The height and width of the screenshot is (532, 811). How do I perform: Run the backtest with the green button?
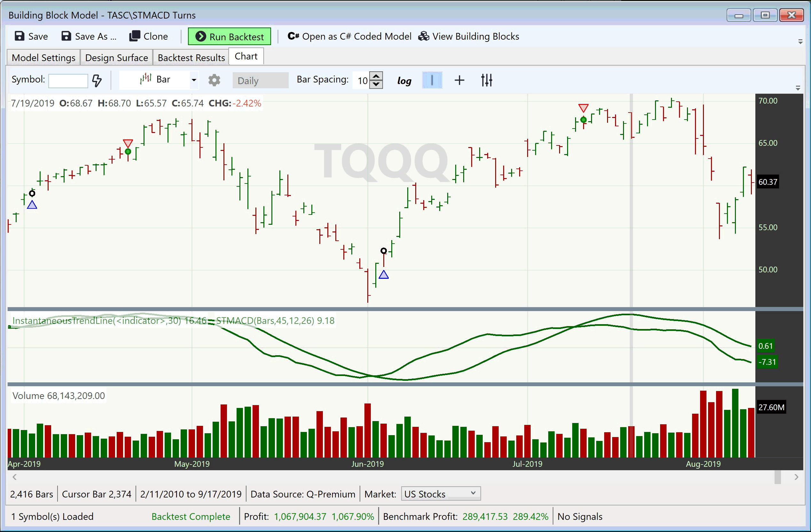pos(229,36)
